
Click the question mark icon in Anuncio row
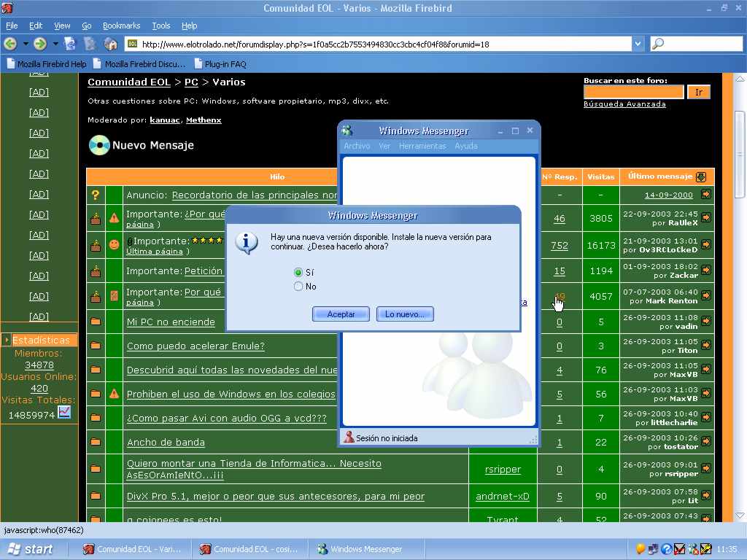[96, 195]
